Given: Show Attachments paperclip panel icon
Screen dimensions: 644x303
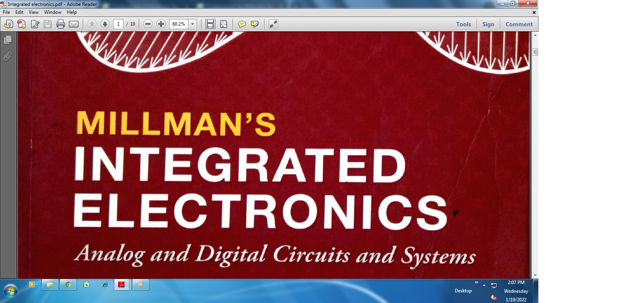Looking at the screenshot, I should pyautogui.click(x=7, y=57).
